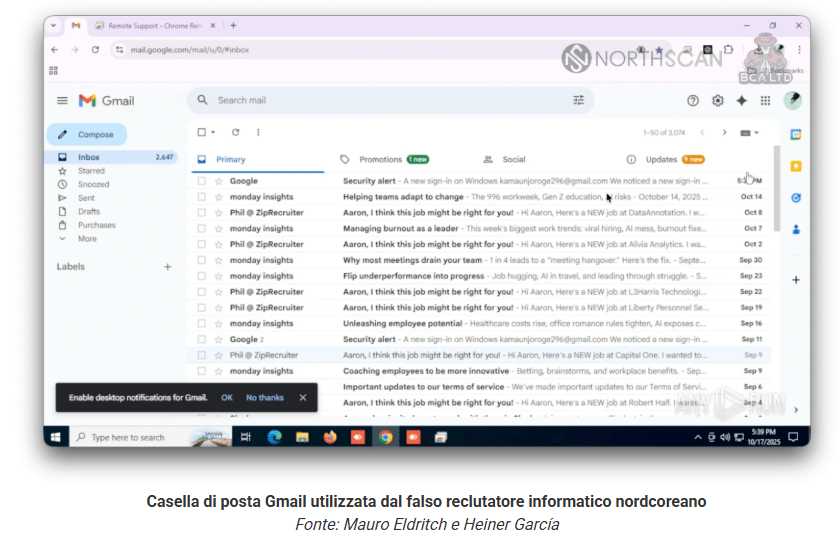838x543 pixels.
Task: Open the Chrome extensions puzzle icon
Action: (728, 50)
